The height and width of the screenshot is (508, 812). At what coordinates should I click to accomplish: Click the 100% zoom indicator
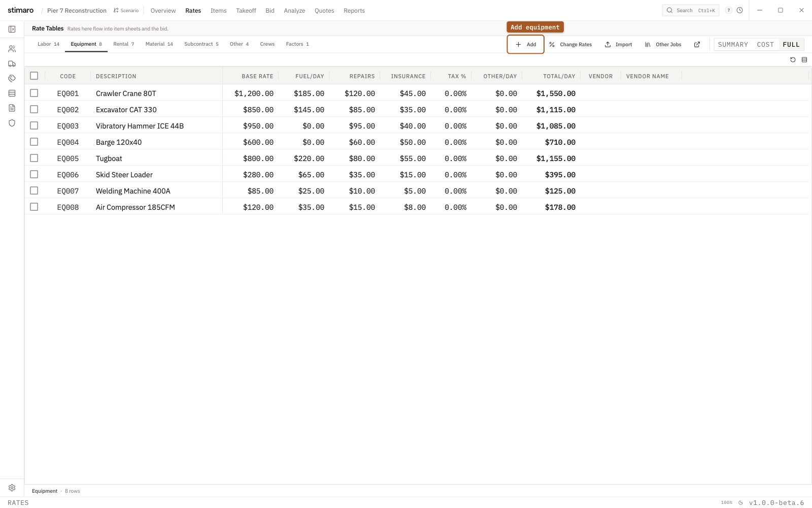[x=727, y=503]
